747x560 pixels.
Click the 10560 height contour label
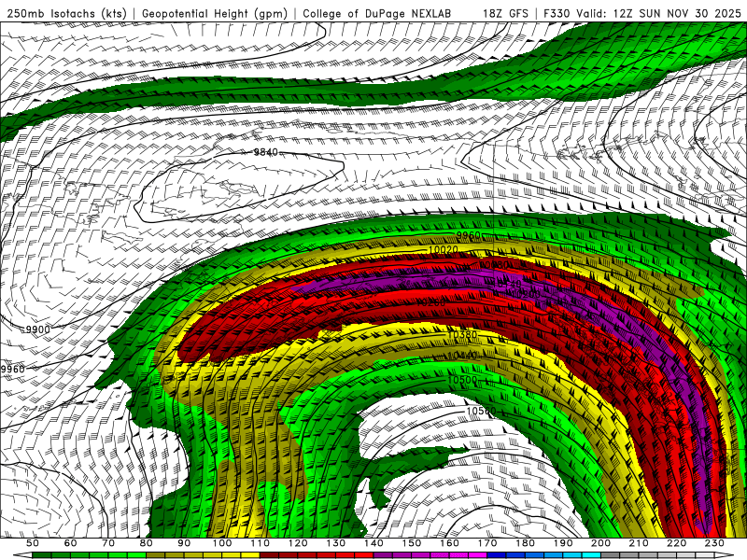(x=481, y=411)
